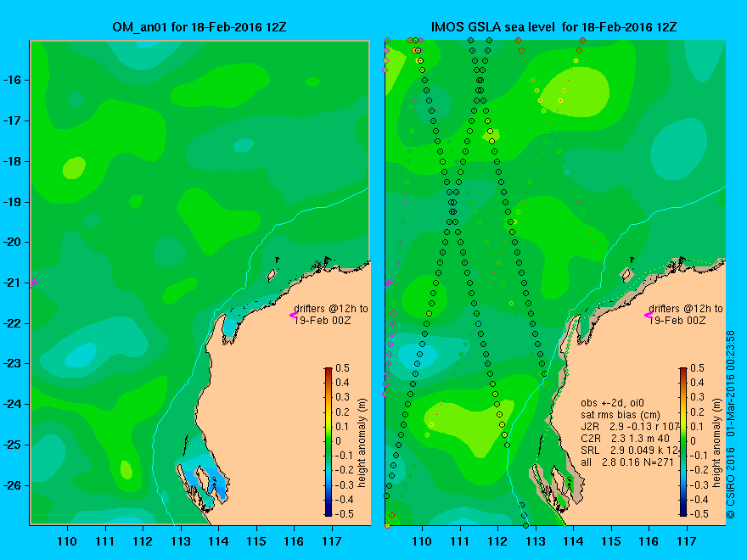The height and width of the screenshot is (560, 747).
Task: Click the latitude label -25
Action: 13,445
